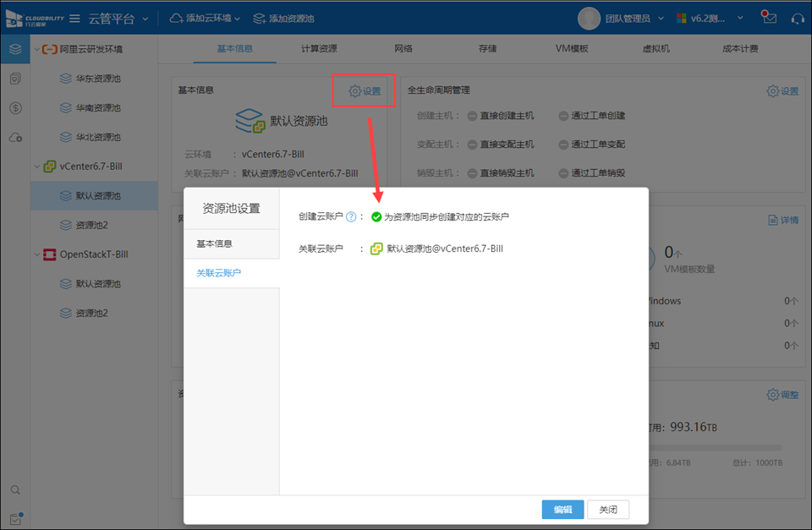Collapse the OpenStackT-Bill tree node
This screenshot has height=530, width=812.
click(36, 254)
